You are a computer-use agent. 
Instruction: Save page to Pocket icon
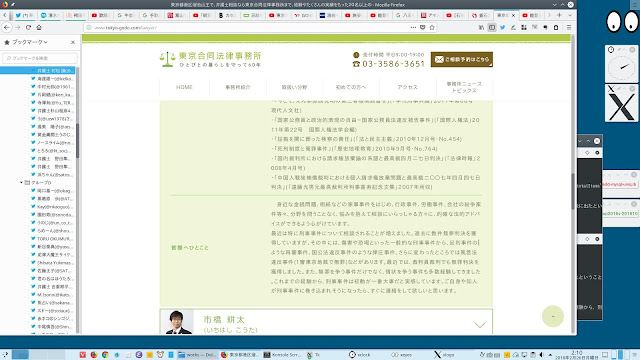pos(422,27)
